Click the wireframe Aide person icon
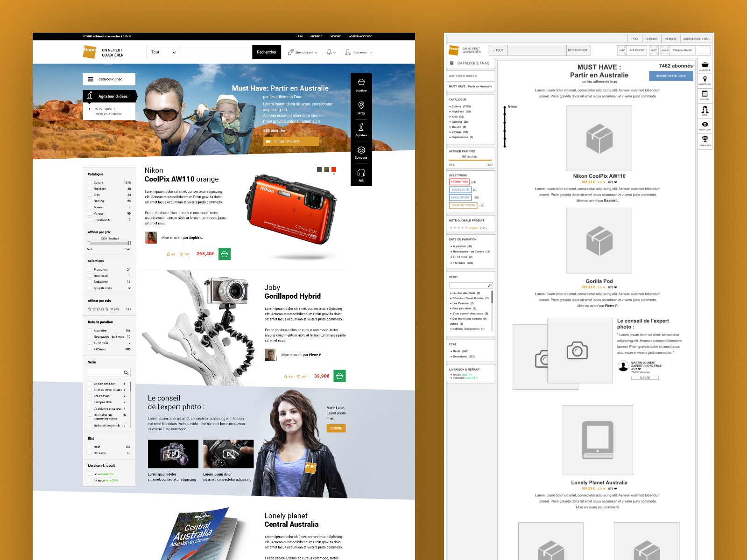This screenshot has width=747, height=560. [705, 109]
